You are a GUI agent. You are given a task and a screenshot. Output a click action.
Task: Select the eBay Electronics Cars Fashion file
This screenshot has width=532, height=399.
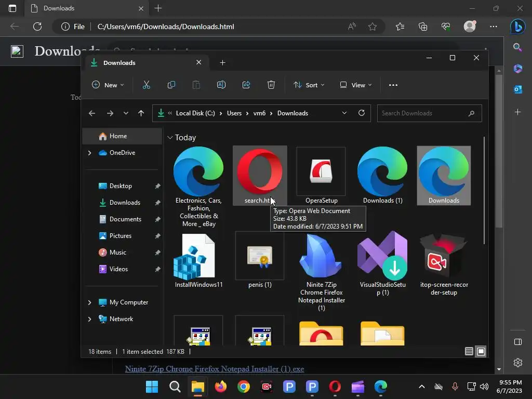[199, 187]
